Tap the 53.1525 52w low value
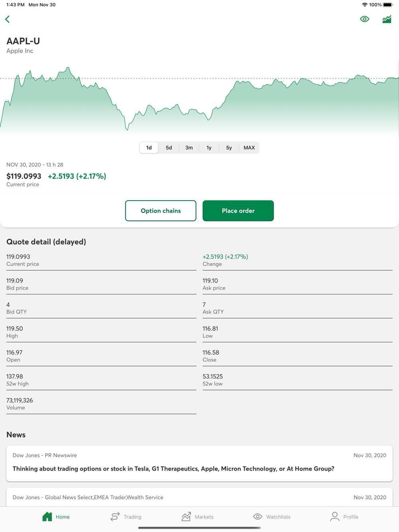Image resolution: width=399 pixels, height=532 pixels. [x=213, y=376]
